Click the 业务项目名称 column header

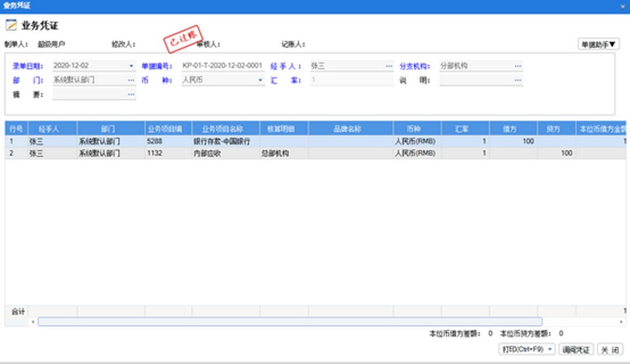(225, 129)
